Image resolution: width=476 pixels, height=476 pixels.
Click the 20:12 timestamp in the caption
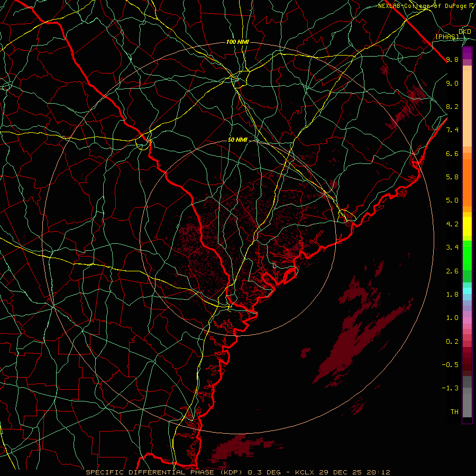click(379, 472)
